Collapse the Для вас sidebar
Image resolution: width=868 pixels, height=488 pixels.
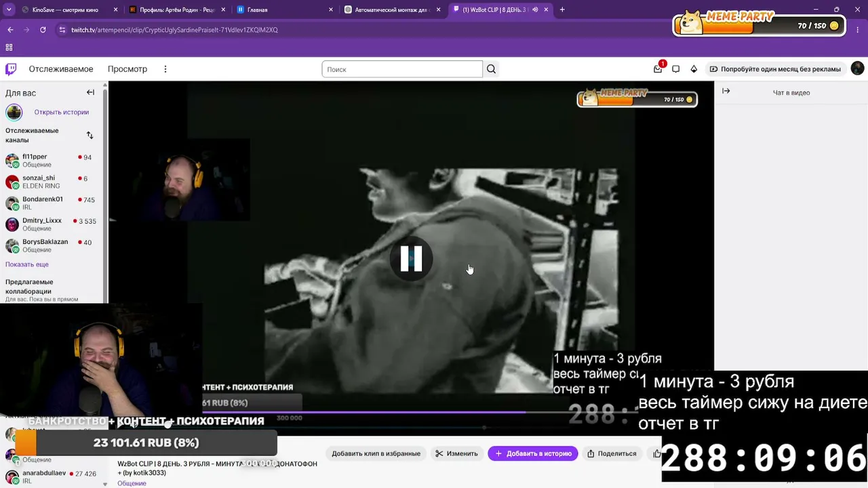tap(90, 92)
